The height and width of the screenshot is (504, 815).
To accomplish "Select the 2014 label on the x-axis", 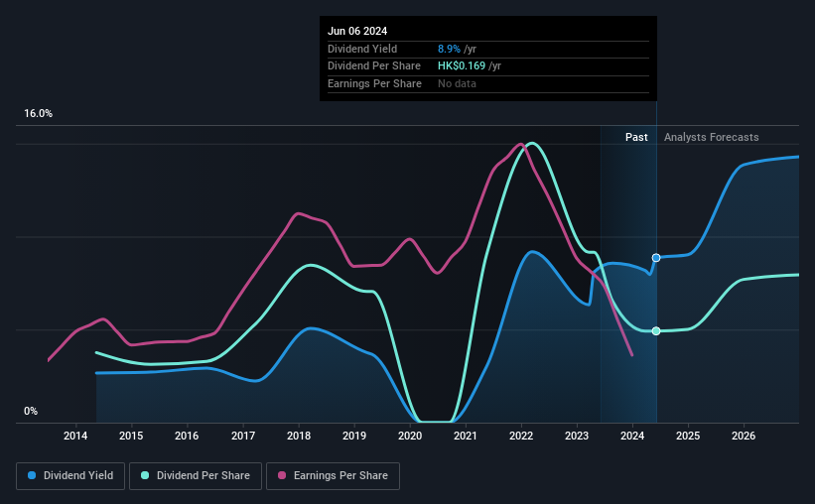I will [x=75, y=436].
